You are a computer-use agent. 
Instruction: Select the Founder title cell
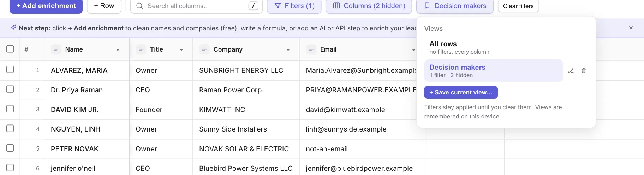coord(161,110)
